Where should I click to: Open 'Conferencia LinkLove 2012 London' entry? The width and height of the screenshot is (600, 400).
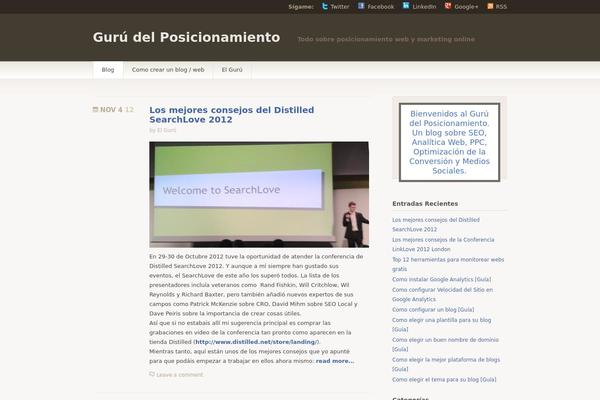(443, 244)
